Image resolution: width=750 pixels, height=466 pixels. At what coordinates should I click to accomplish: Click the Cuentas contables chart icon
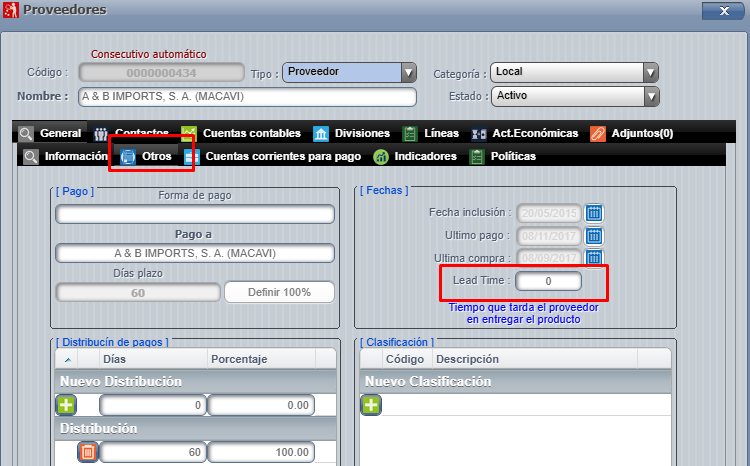pyautogui.click(x=188, y=133)
